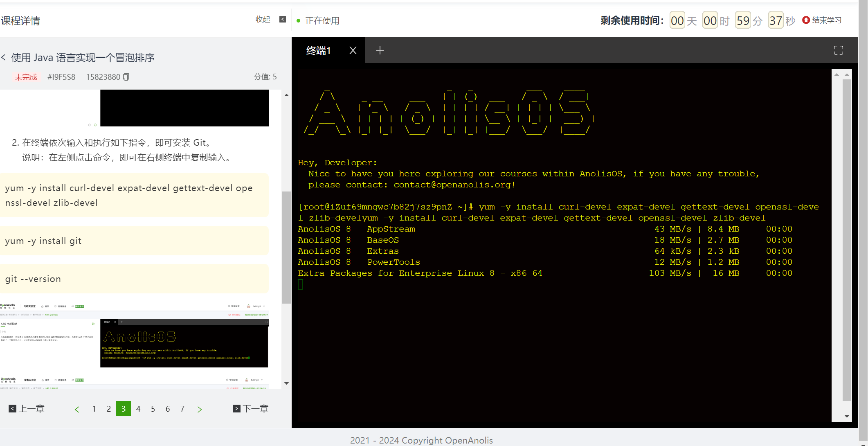Click terminal scrollbar down arrow
The width and height of the screenshot is (868, 446).
847,417
